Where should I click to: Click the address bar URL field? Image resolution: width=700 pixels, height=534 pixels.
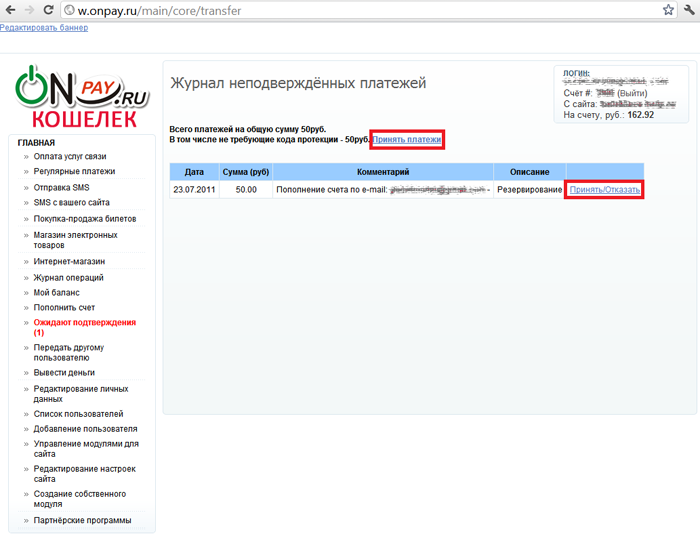(360, 10)
